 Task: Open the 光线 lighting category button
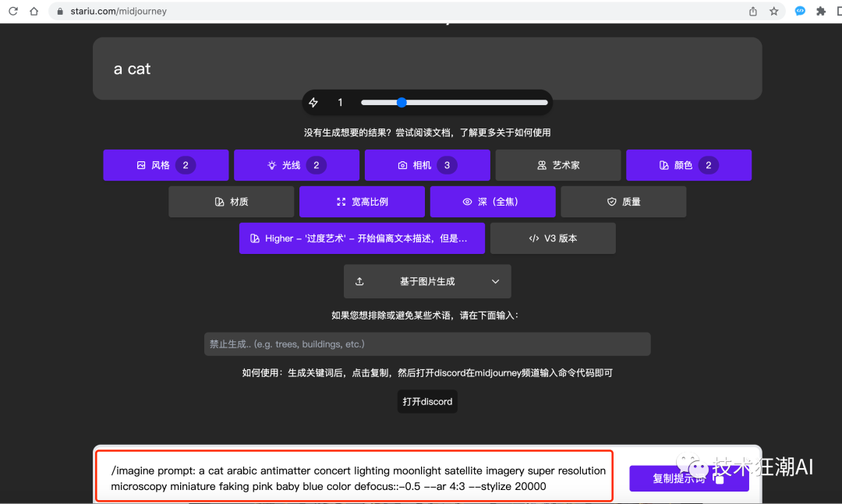[x=296, y=165]
